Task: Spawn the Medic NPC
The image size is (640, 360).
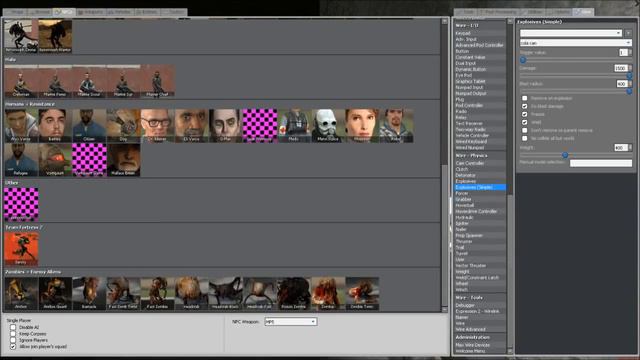Action: [x=294, y=125]
